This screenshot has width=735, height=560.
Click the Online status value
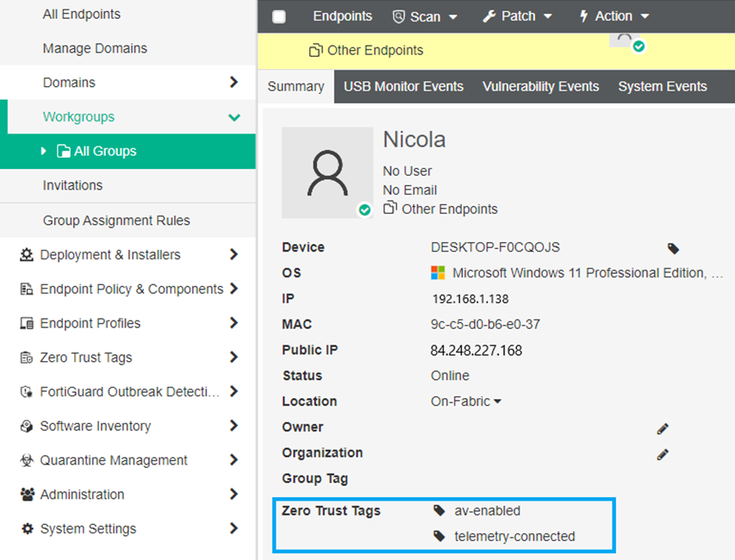[x=450, y=376]
